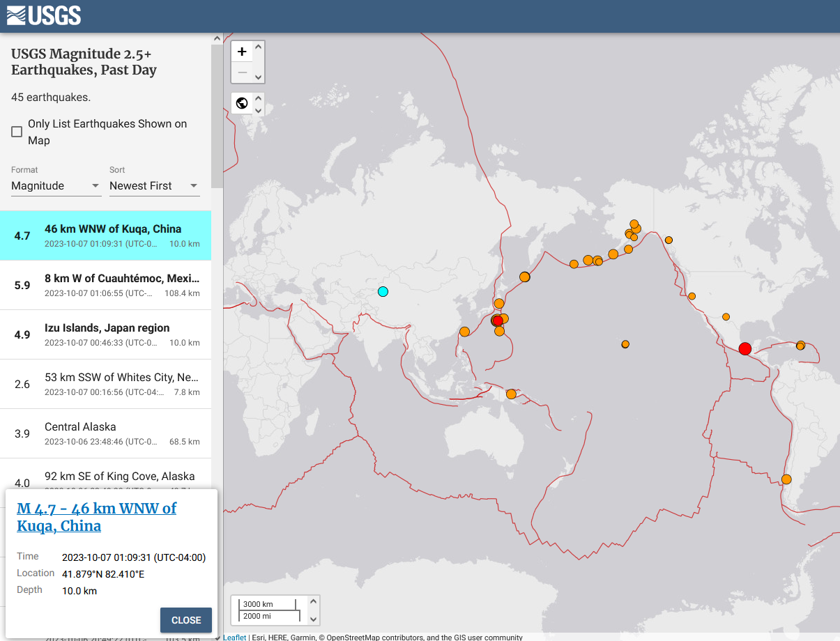Select the earthquake marker near Hawaii
This screenshot has width=840, height=641.
click(x=625, y=344)
